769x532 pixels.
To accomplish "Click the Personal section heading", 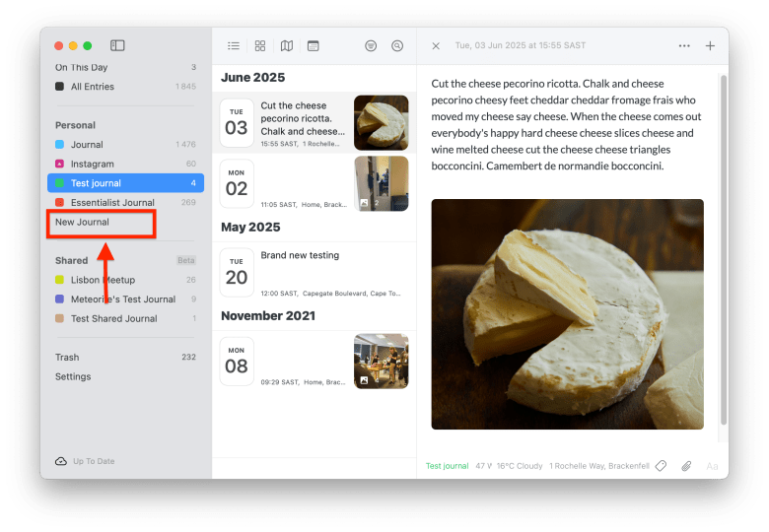I will point(75,125).
